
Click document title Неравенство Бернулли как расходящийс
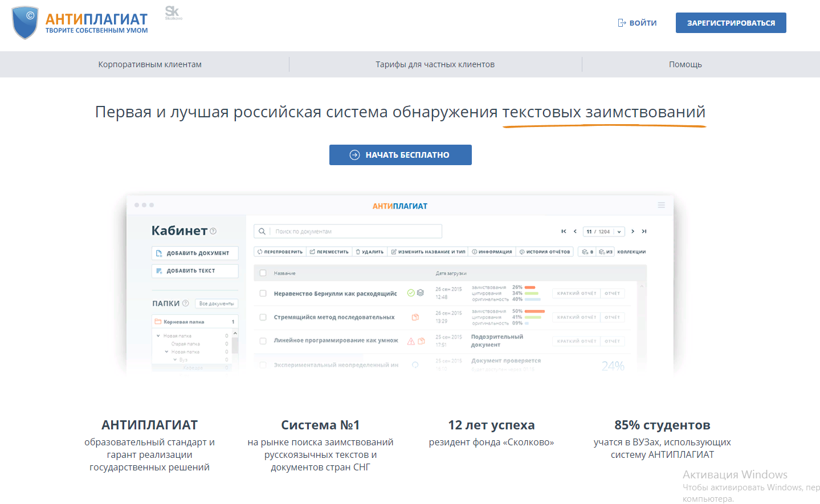point(335,293)
